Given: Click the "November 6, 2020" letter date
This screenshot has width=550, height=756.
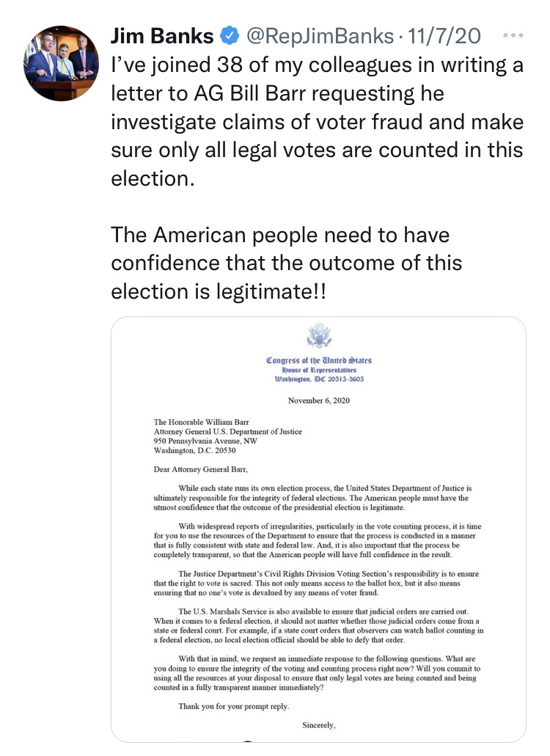Looking at the screenshot, I should point(319,400).
